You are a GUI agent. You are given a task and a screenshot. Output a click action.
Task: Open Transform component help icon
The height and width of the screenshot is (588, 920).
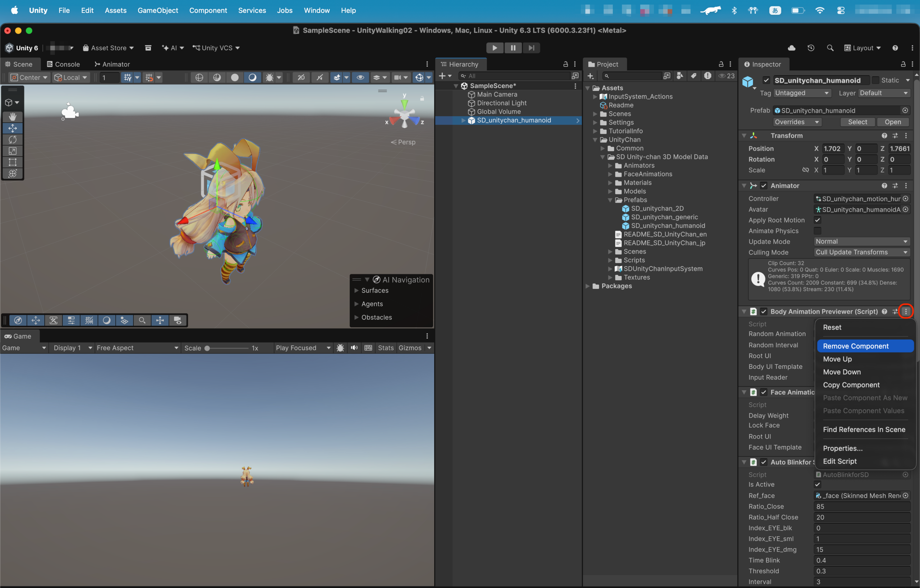pyautogui.click(x=884, y=135)
